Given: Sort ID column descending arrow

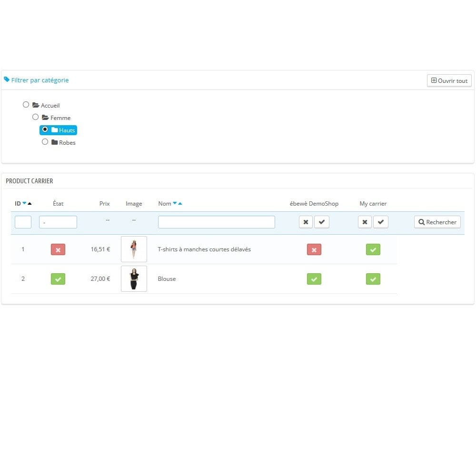Looking at the screenshot, I should point(24,203).
